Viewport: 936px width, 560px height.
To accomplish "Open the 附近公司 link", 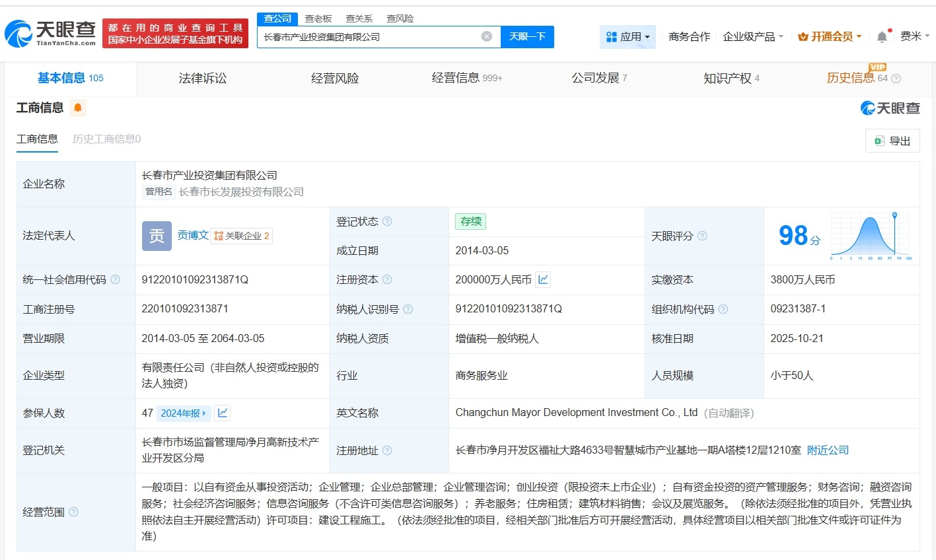I will (x=826, y=450).
